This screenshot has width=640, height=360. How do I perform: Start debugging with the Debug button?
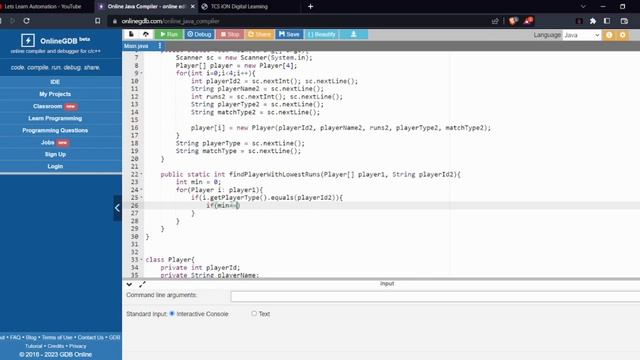(x=199, y=34)
